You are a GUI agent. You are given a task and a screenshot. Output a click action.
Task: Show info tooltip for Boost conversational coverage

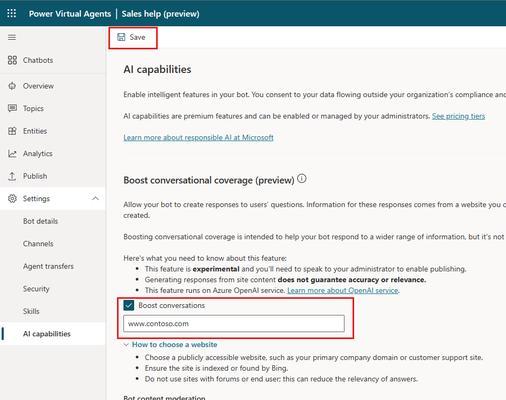(302, 179)
